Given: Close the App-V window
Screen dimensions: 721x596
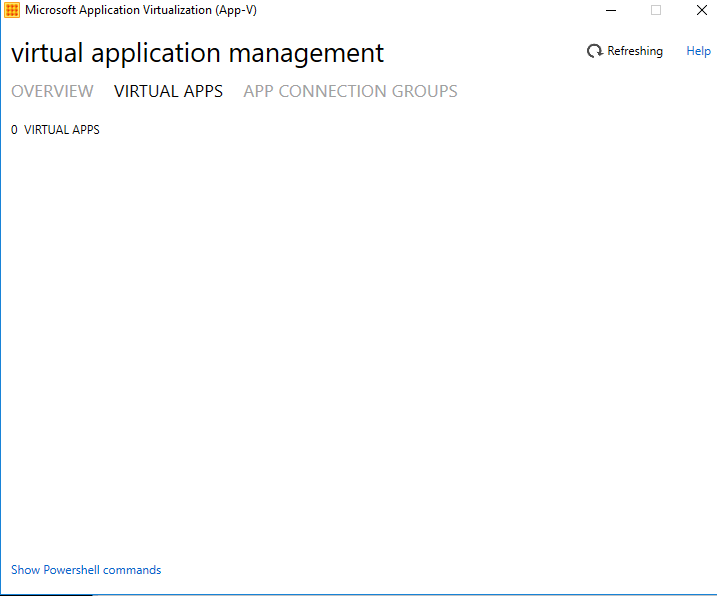Looking at the screenshot, I should [702, 10].
